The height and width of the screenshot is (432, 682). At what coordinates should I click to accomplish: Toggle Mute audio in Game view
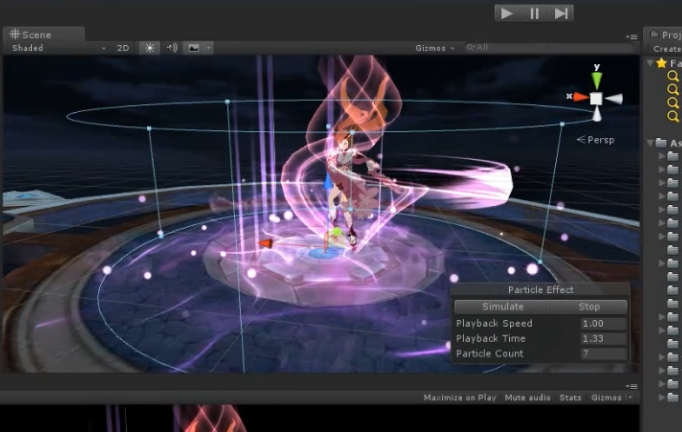527,398
